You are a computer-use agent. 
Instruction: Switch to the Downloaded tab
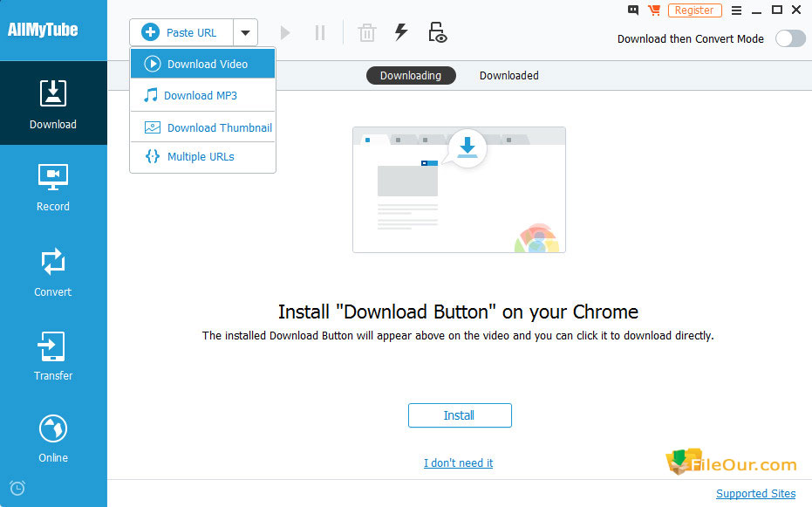[509, 76]
